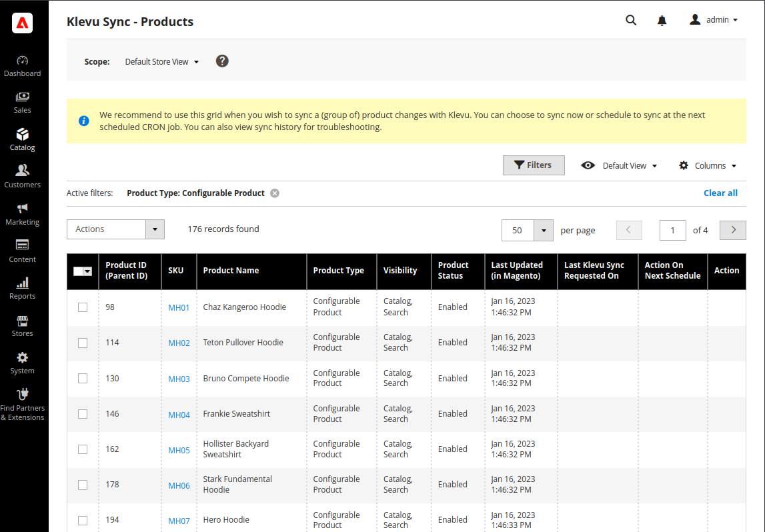The width and height of the screenshot is (765, 532).
Task: Click the search magnifier icon
Action: point(631,20)
